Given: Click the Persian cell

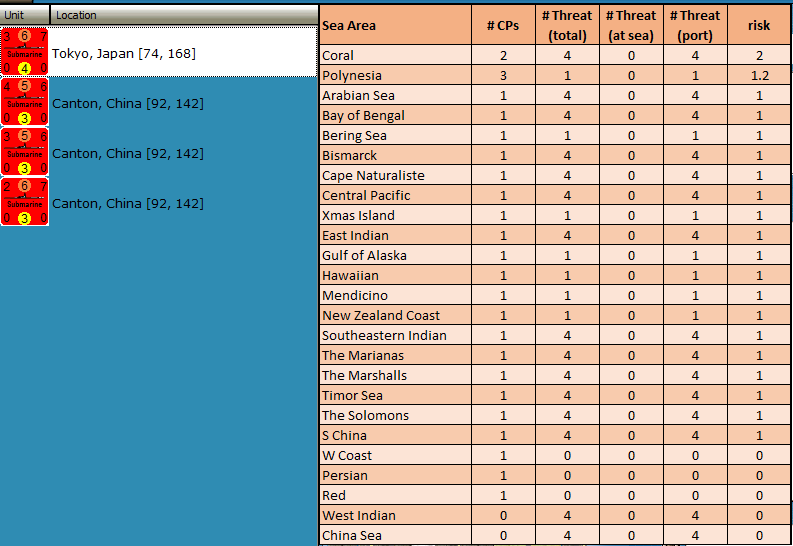Looking at the screenshot, I should pos(395,475).
